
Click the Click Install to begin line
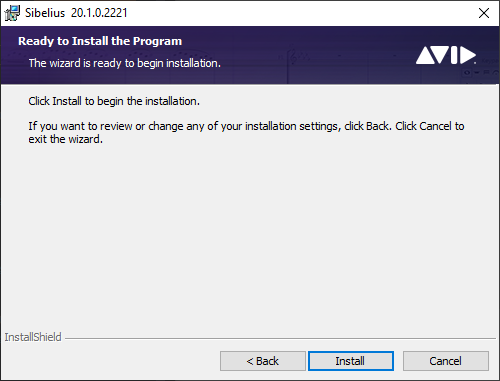pos(114,101)
